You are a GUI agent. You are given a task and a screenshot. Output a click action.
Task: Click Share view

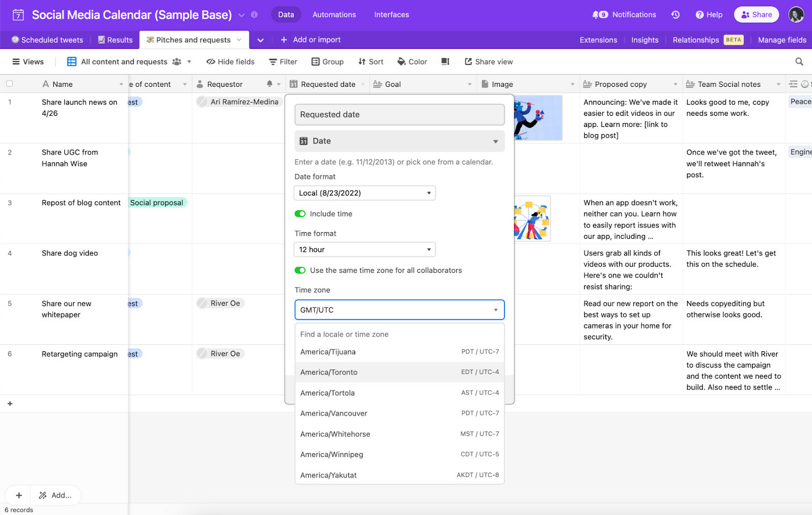tap(489, 61)
